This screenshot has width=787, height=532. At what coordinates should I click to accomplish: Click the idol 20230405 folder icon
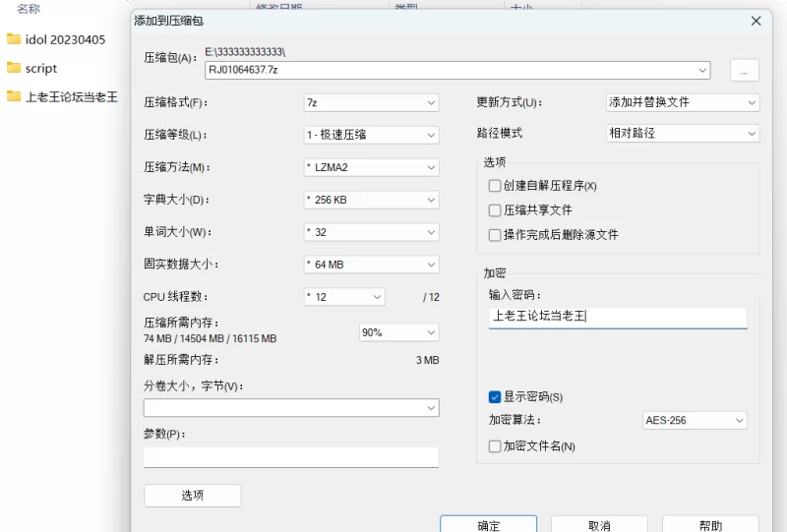coord(14,39)
